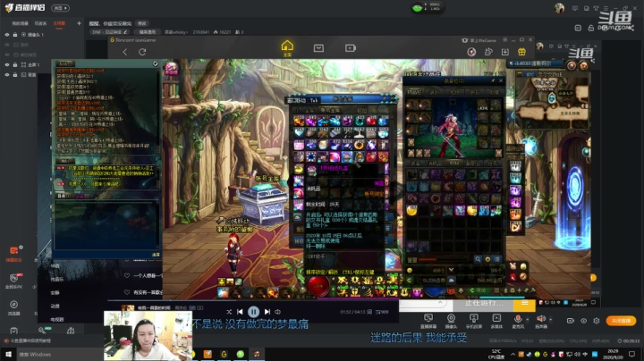The width and height of the screenshot is (644, 361).
Task: Show the hidden second source layer
Action: coord(7,45)
